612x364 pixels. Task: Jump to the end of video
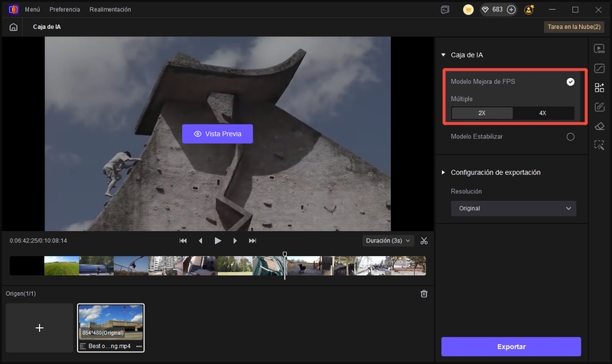click(x=252, y=241)
